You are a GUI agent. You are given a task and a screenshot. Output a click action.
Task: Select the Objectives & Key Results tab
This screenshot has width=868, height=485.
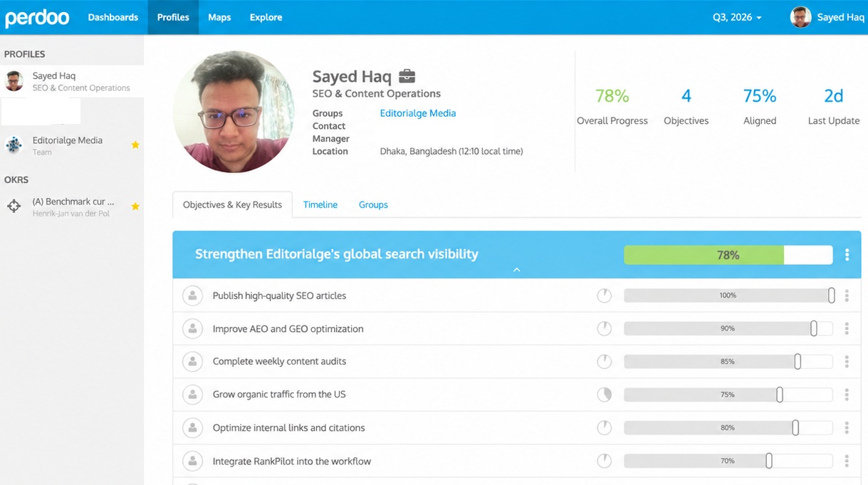(232, 204)
